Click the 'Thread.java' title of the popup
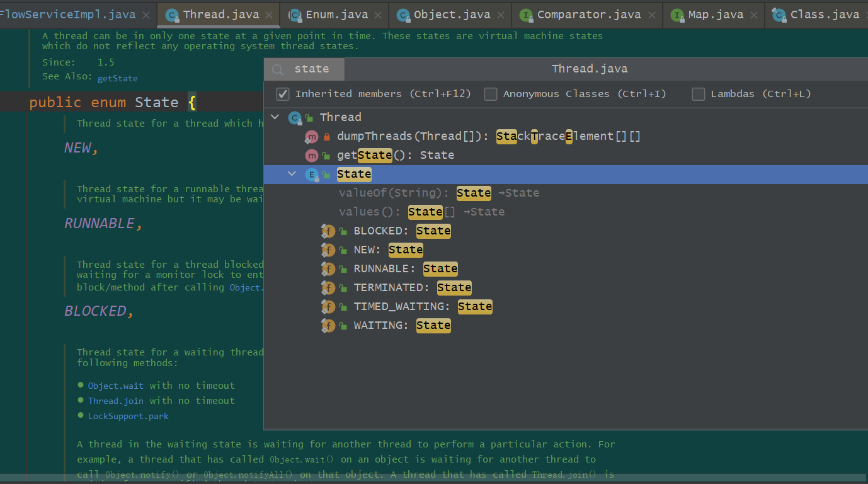This screenshot has width=868, height=484. pos(590,69)
